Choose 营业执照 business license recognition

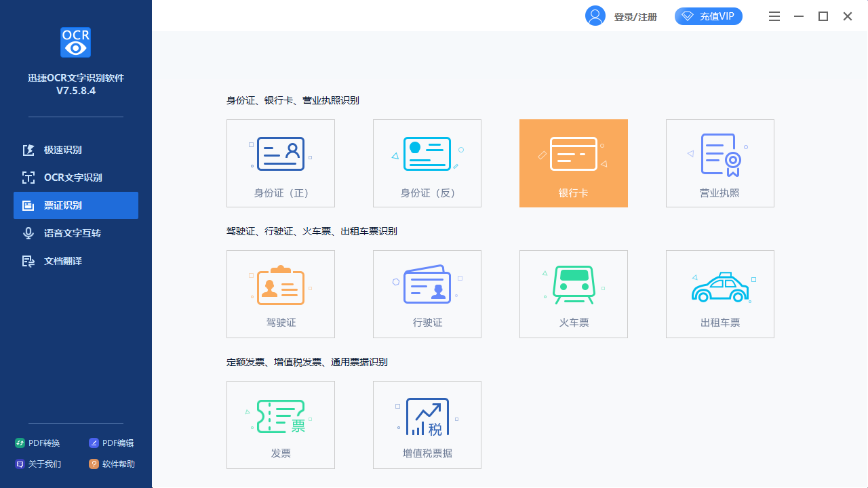pyautogui.click(x=719, y=163)
